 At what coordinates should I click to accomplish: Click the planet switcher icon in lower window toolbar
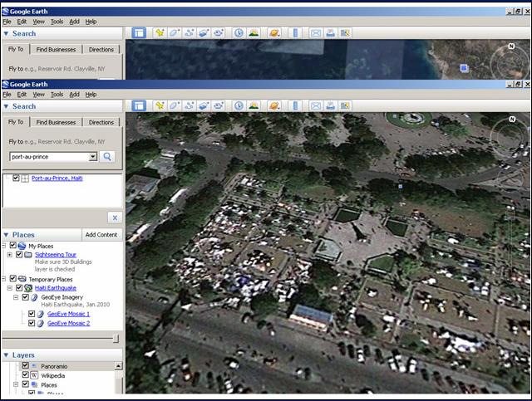point(273,105)
